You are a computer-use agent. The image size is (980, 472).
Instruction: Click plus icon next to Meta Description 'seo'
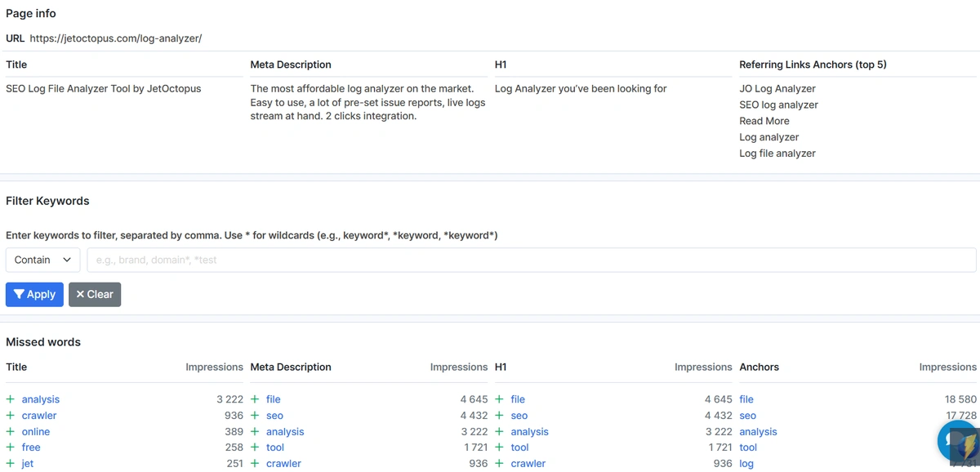(255, 416)
